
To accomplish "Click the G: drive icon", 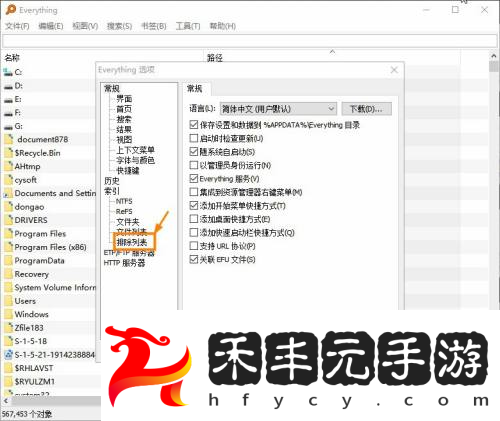I will (8, 126).
